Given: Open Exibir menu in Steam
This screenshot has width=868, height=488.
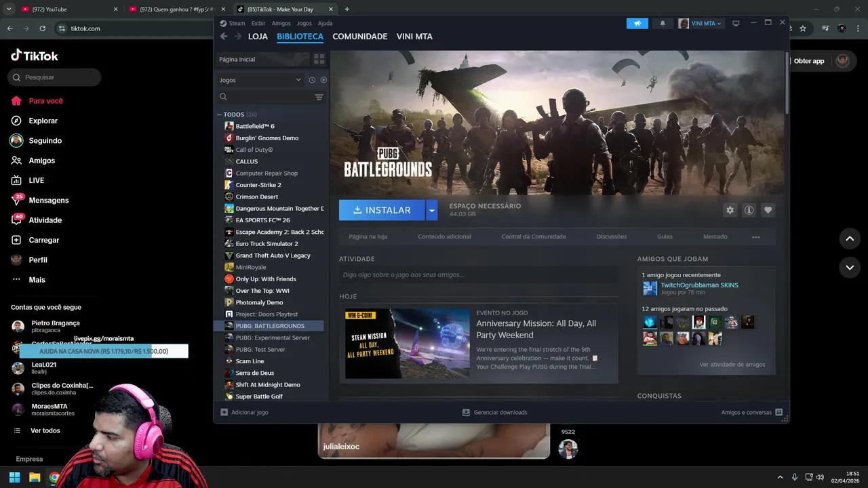Looking at the screenshot, I should 258,23.
